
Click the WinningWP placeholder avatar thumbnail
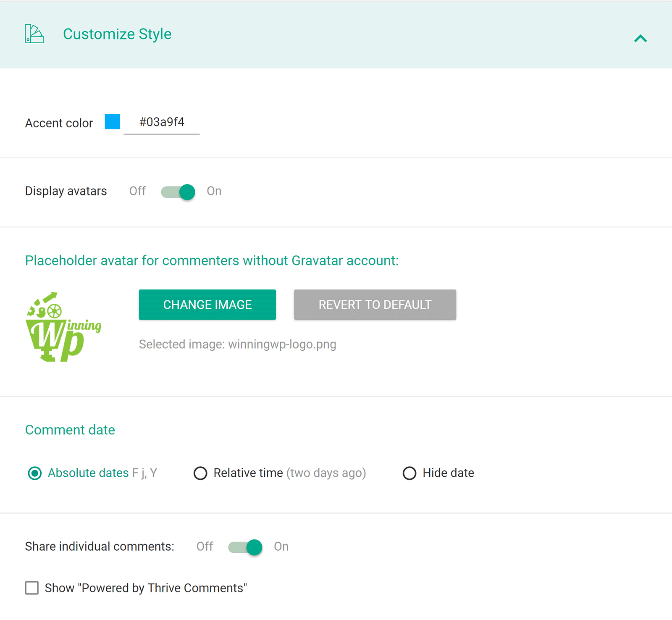[x=63, y=327]
